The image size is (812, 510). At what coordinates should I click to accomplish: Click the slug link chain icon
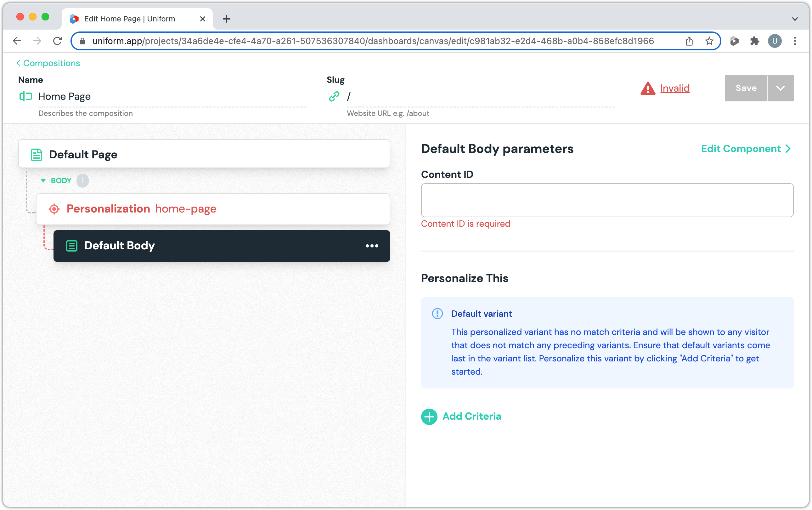click(334, 96)
